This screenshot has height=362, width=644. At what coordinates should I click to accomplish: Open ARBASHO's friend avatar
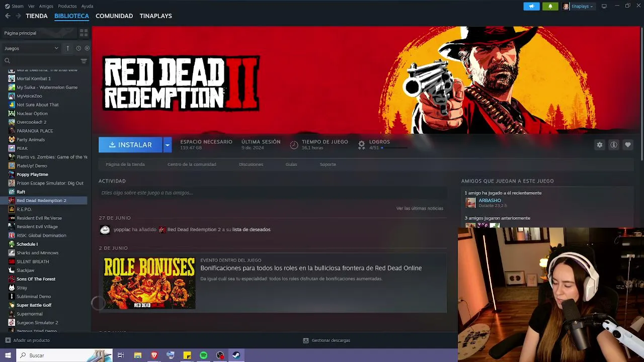tap(470, 203)
